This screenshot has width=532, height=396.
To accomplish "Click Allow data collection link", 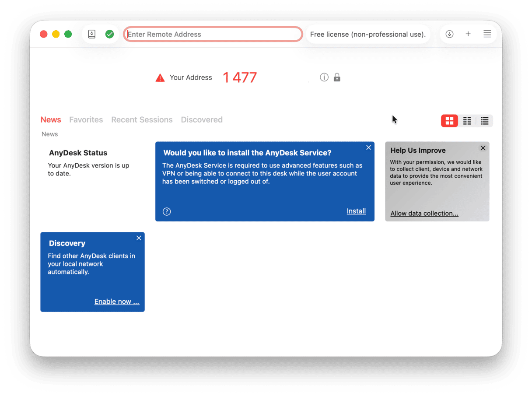I will 424,214.
